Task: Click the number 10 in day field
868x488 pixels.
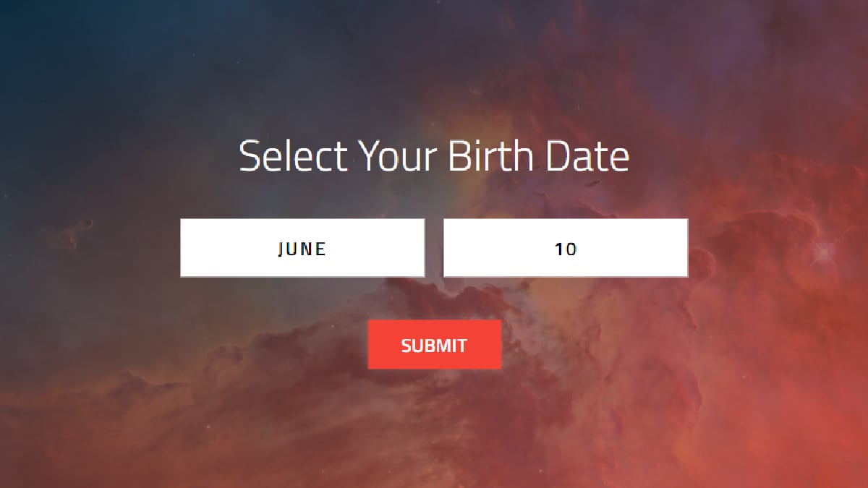Action: 566,249
